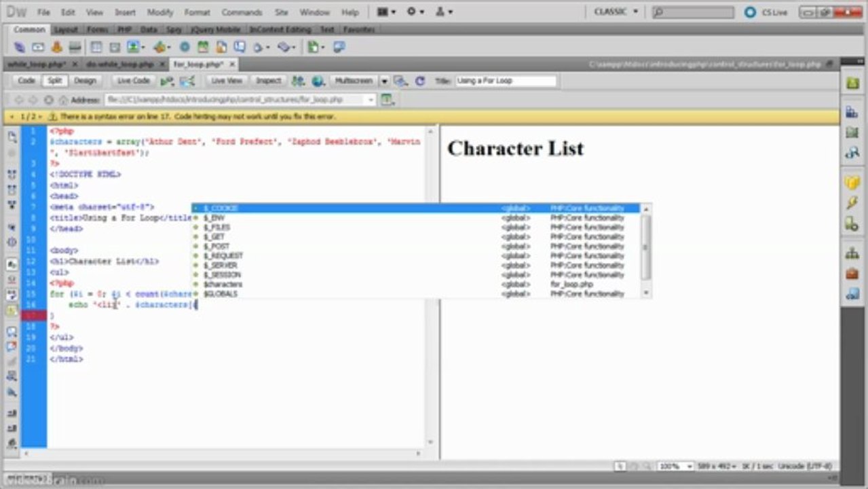The height and width of the screenshot is (489, 868).
Task: Insert a Comment from the toolbar
Action: (x=240, y=47)
